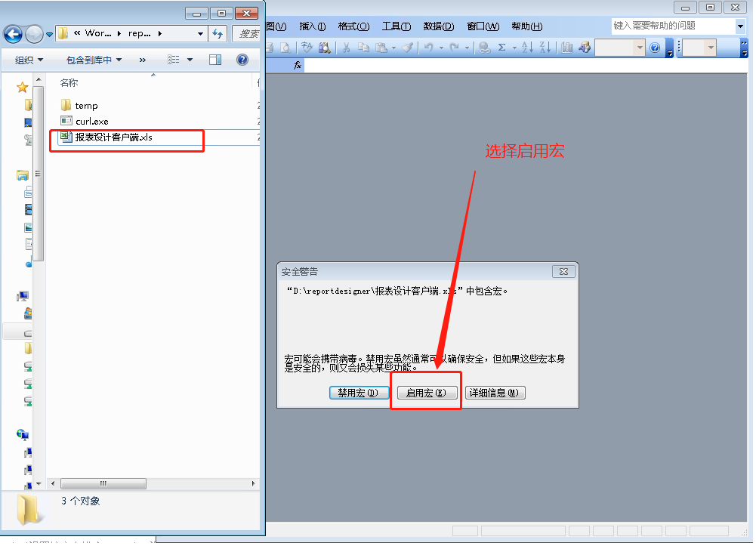Expand the Redo history dropdown arrow
The width and height of the screenshot is (756, 546).
point(467,48)
